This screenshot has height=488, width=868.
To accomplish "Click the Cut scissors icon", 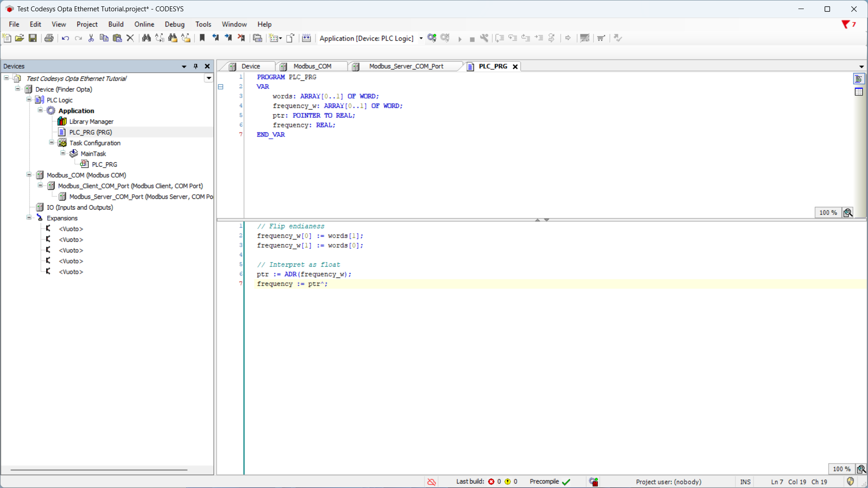I will click(91, 38).
